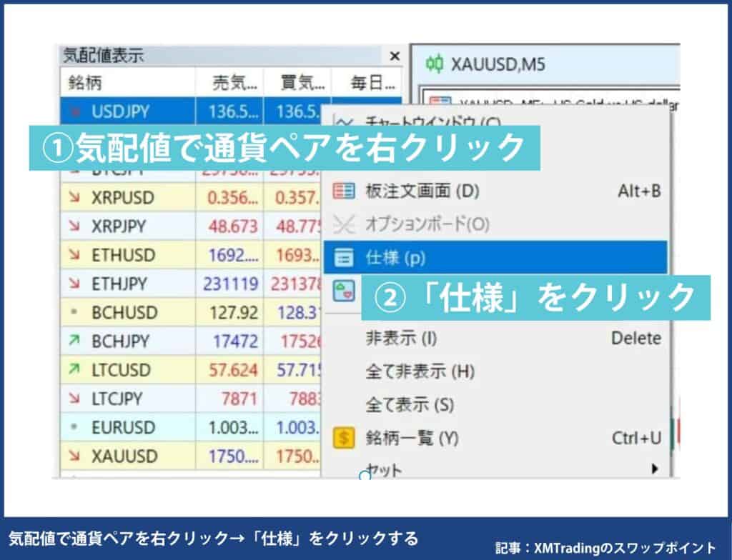Viewport: 732px width, 560px height.
Task: Select the ETHJPY symbol row
Action: pos(191,284)
